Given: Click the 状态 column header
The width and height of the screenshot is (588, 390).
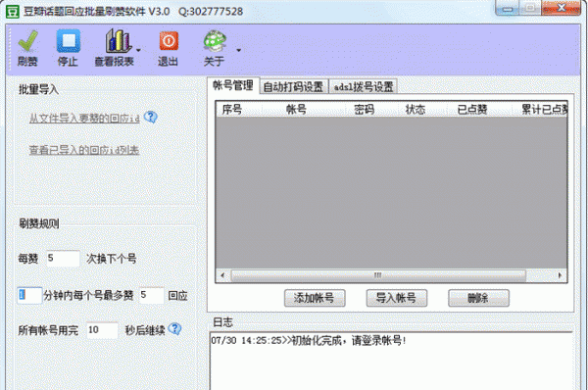Looking at the screenshot, I should (421, 110).
